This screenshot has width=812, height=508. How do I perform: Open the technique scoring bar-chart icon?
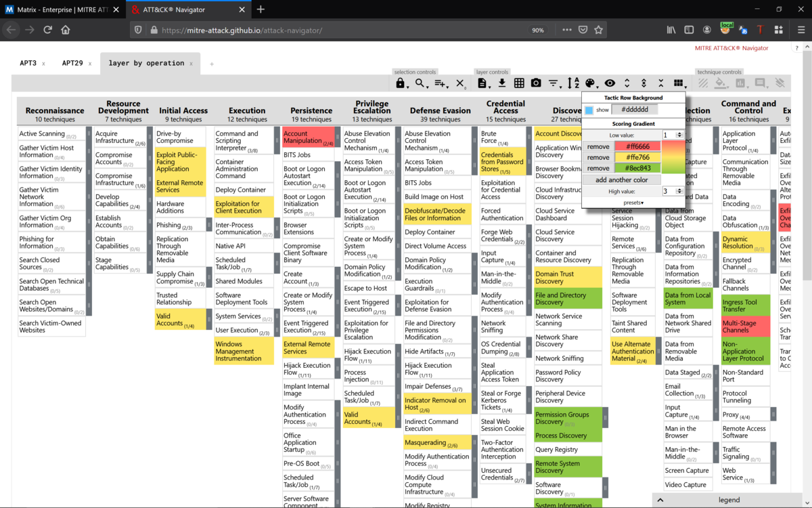[742, 83]
